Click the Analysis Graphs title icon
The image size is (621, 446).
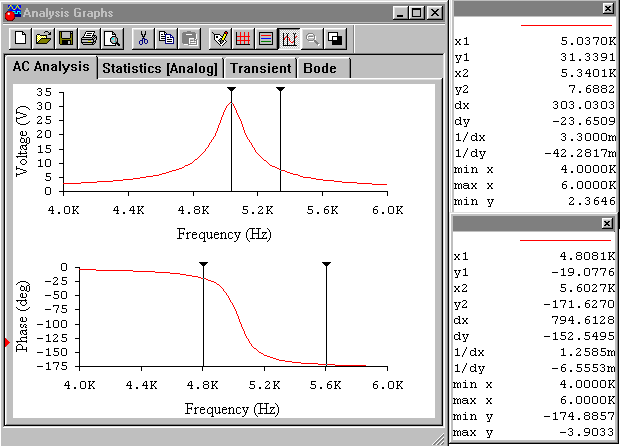pyautogui.click(x=12, y=13)
